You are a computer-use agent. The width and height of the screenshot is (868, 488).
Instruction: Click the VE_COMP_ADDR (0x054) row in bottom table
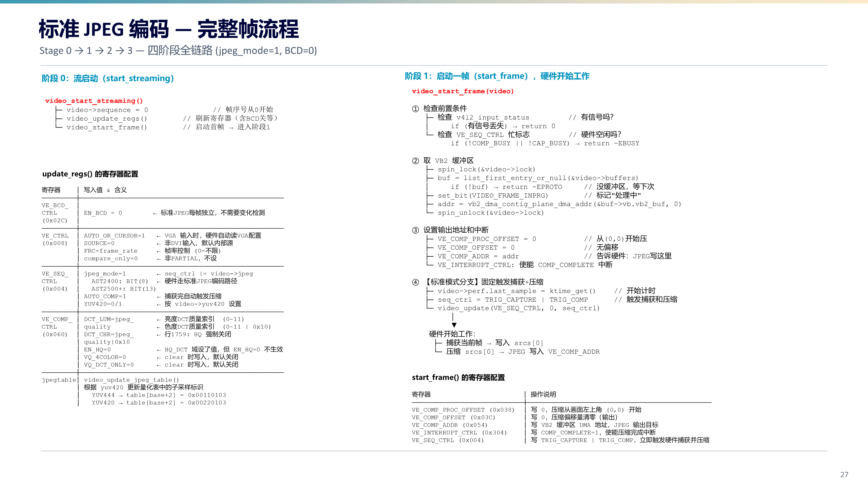click(x=562, y=425)
